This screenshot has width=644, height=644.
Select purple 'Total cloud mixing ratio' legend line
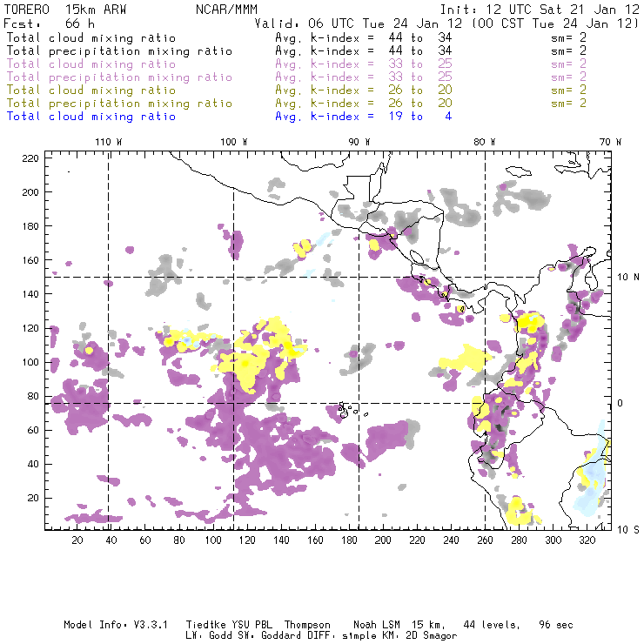91,64
